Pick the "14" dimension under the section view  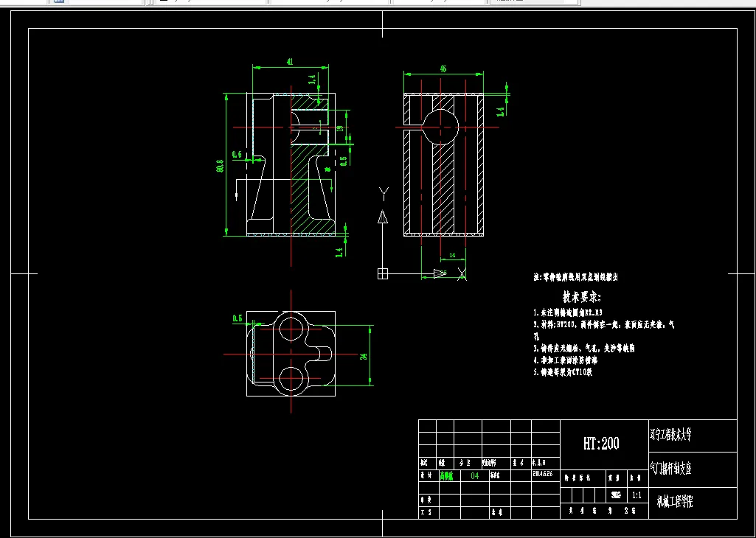(x=452, y=255)
